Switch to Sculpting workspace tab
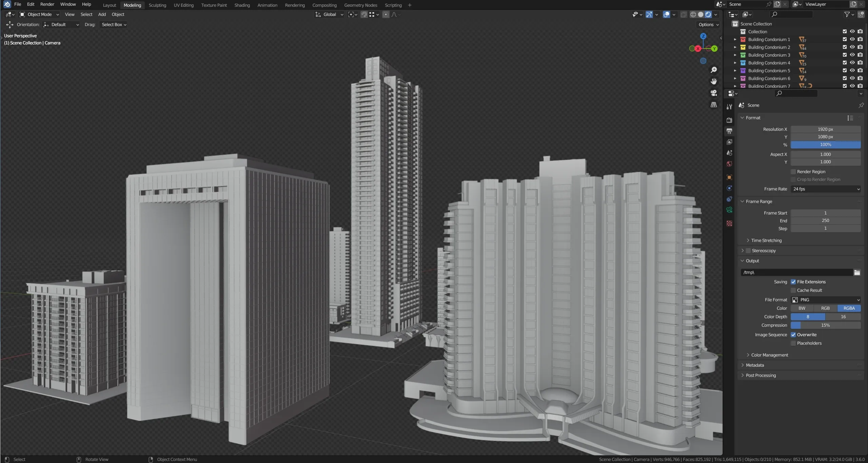 (157, 5)
